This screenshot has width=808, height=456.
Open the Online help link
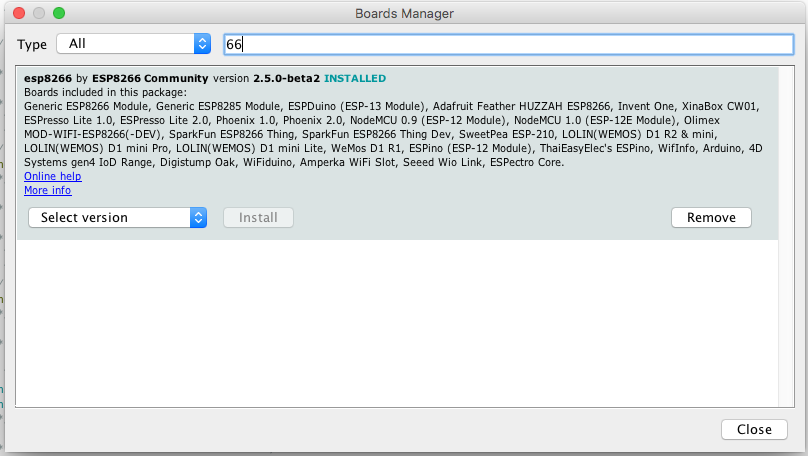pos(52,176)
